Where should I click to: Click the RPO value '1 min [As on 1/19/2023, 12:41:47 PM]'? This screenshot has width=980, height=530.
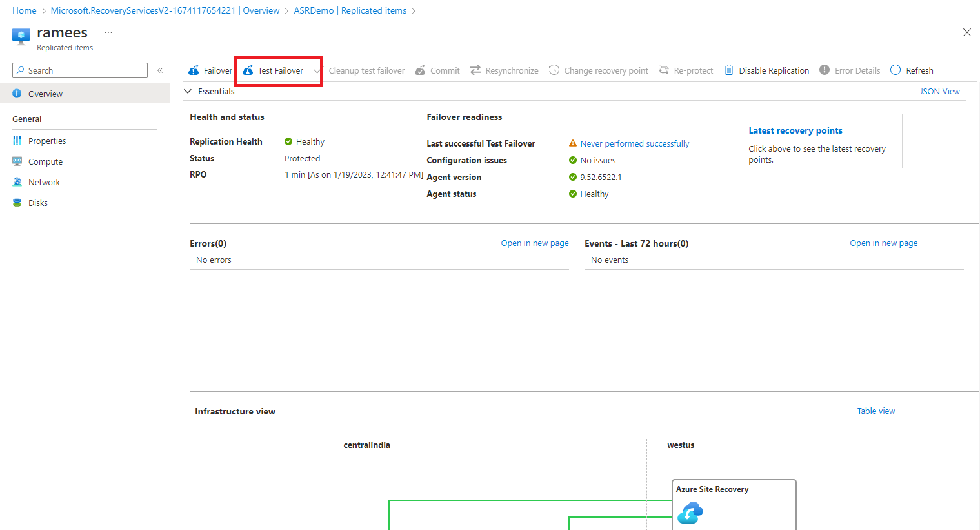[354, 175]
